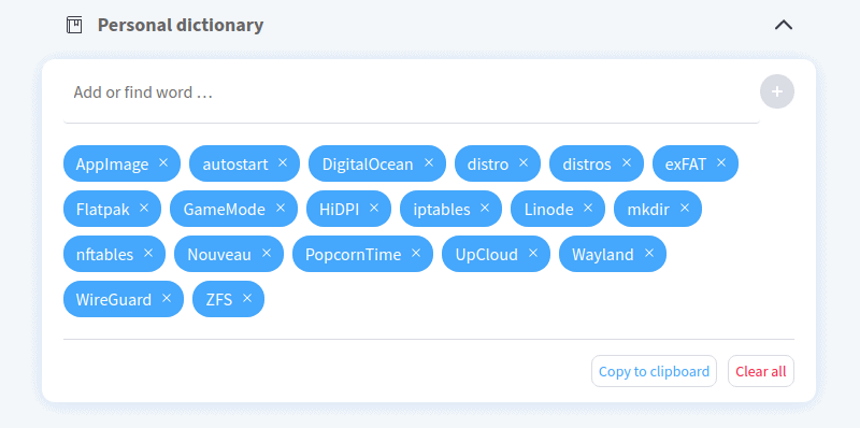Remove Nouveau with its X
This screenshot has height=428, width=860.
(x=267, y=254)
